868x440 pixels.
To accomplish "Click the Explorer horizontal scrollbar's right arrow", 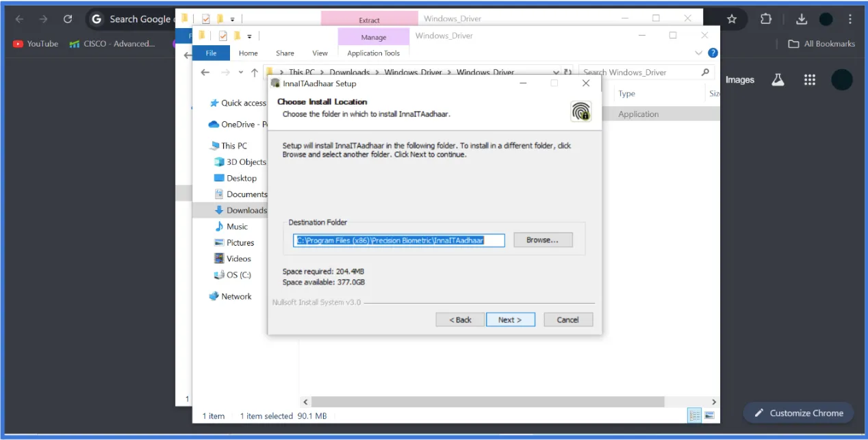I will pos(714,402).
